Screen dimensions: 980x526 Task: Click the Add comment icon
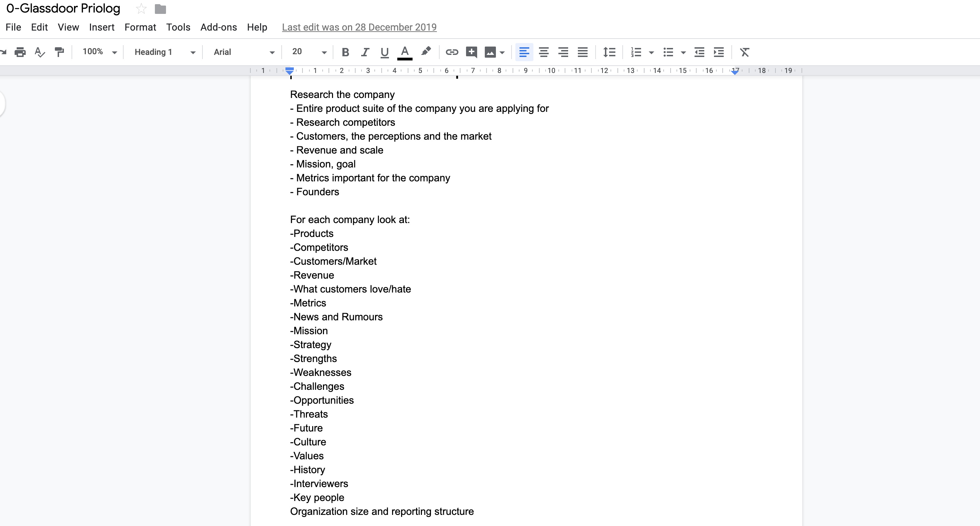click(x=471, y=52)
